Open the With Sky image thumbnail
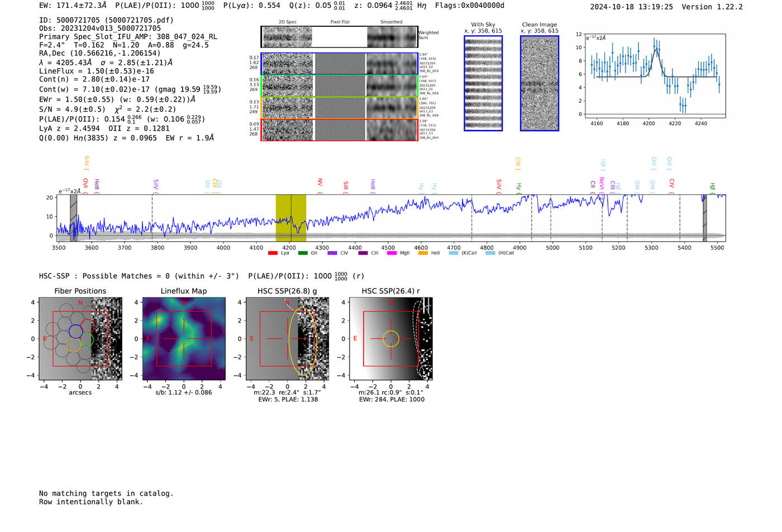Image resolution: width=782 pixels, height=532 pixels. point(483,83)
